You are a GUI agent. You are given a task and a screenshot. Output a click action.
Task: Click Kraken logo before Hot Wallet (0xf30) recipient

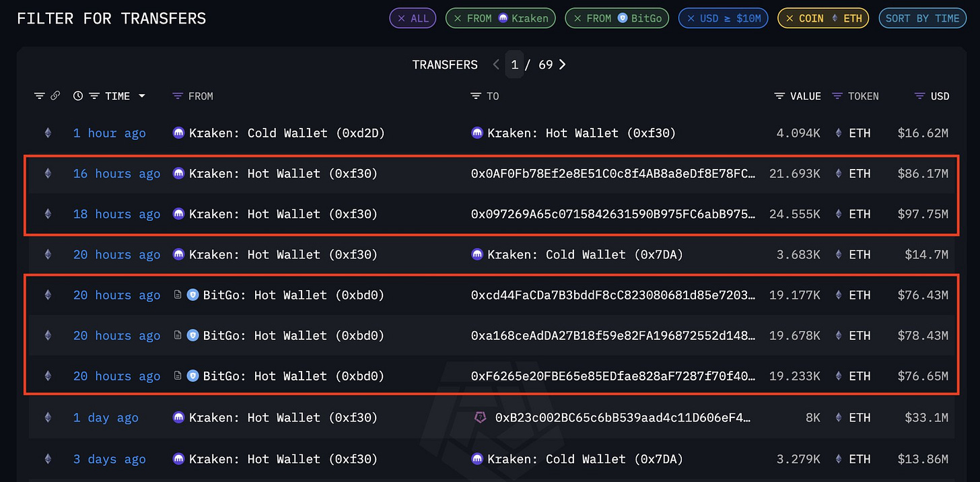pos(477,133)
